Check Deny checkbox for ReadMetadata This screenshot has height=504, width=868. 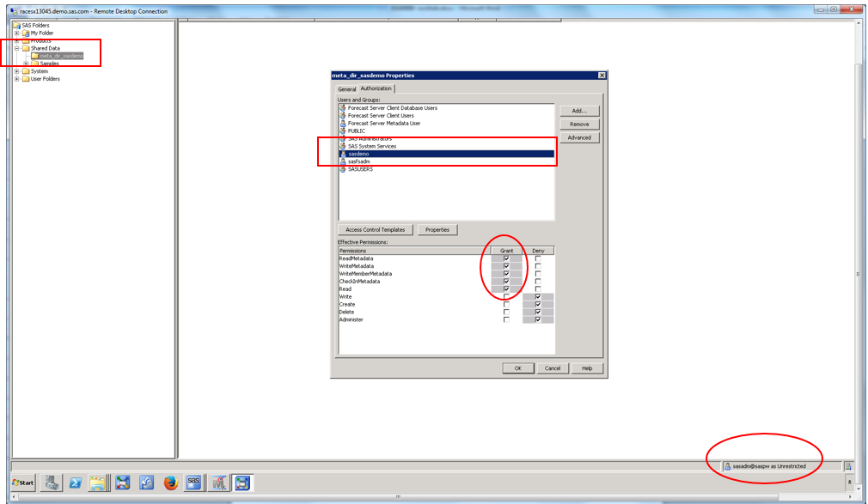click(x=537, y=258)
